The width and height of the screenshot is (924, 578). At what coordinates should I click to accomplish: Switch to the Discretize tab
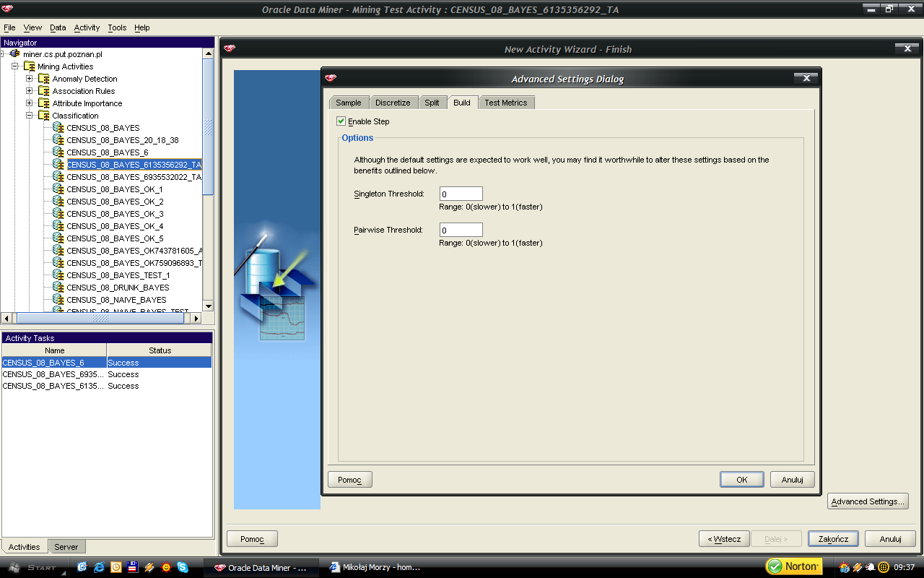393,103
